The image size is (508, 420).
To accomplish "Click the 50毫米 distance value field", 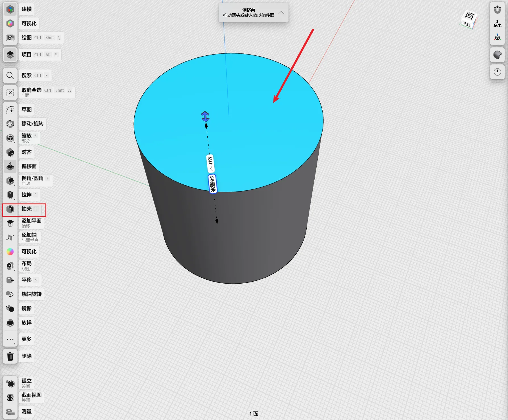I will (x=212, y=184).
